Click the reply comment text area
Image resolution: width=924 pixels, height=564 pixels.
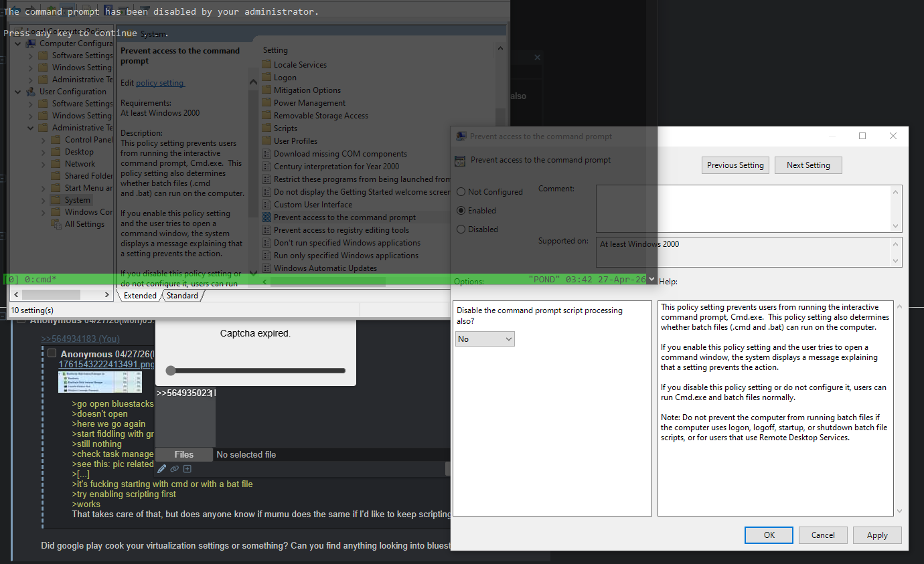[185, 416]
